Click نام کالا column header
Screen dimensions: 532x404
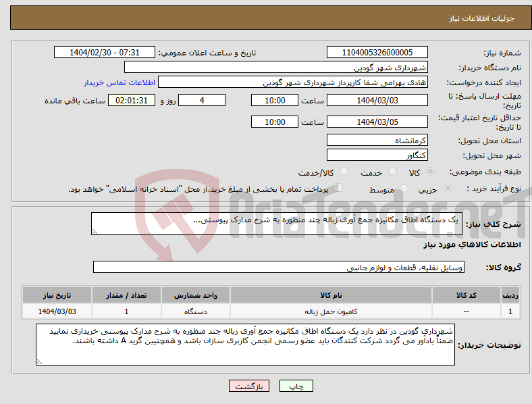click(x=331, y=295)
